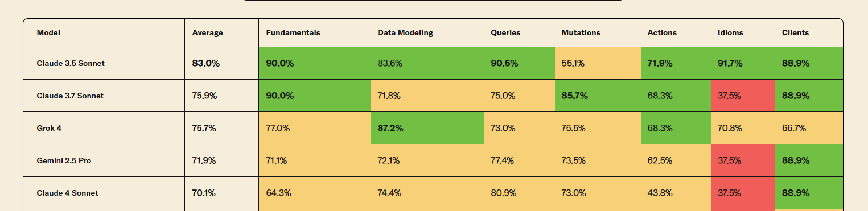Click the Actions column header
The image size is (868, 211).
[662, 32]
